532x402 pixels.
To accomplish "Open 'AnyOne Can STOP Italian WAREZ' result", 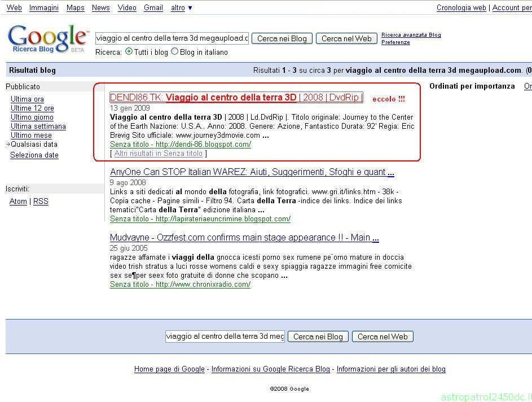I will [x=252, y=172].
